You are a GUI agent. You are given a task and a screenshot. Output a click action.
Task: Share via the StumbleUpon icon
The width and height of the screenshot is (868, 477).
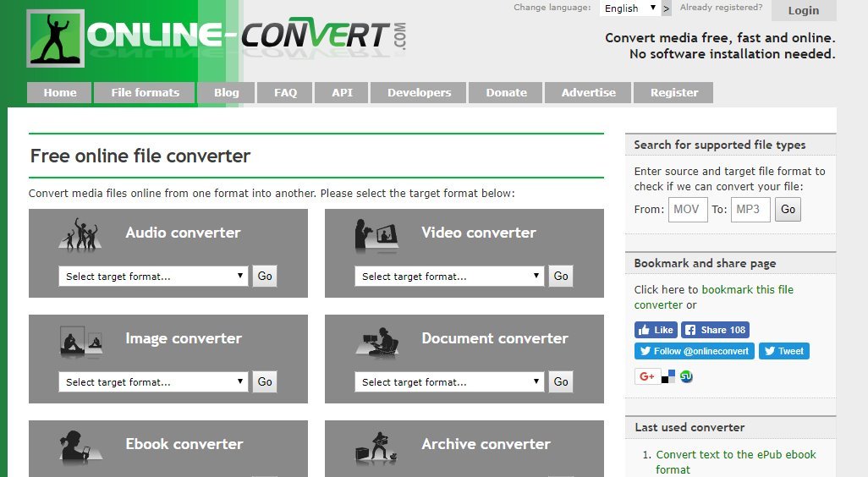[x=686, y=376]
